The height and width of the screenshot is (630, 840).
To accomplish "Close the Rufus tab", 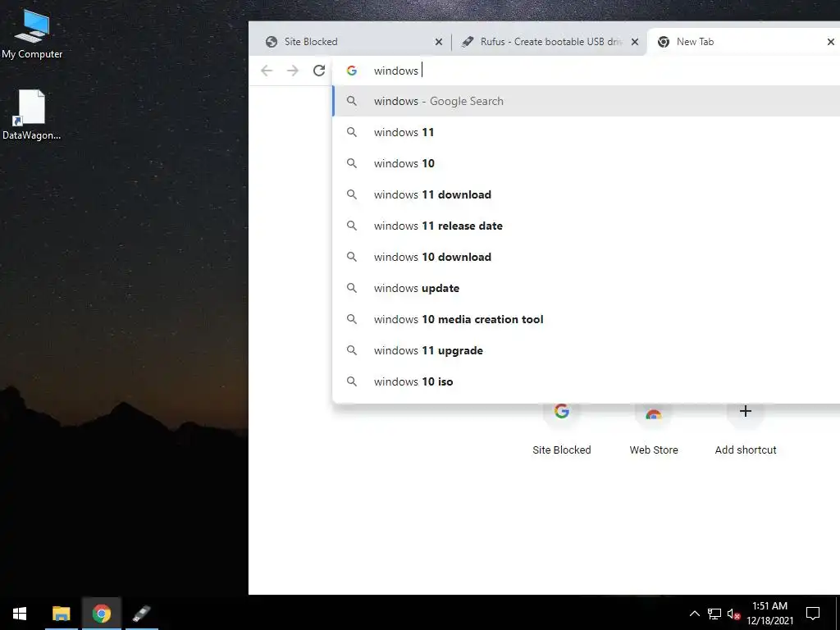I will tap(635, 42).
